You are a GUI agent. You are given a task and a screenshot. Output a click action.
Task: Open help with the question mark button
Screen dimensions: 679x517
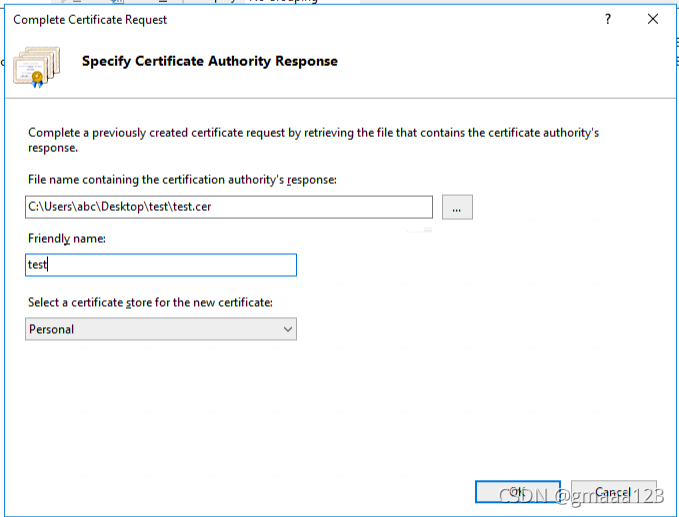[608, 19]
